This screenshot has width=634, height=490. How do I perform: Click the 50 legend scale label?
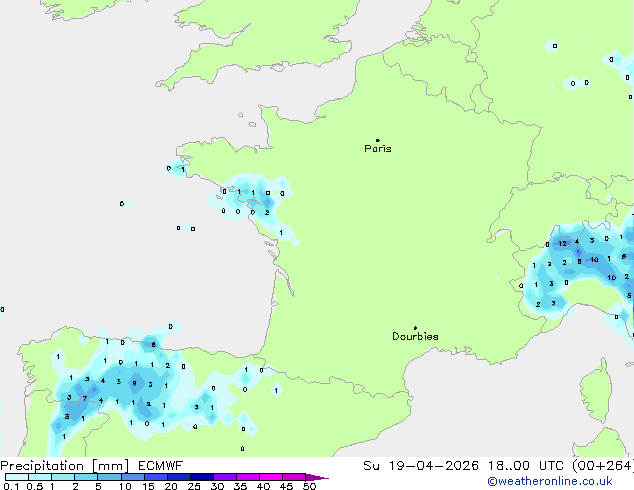(x=309, y=486)
